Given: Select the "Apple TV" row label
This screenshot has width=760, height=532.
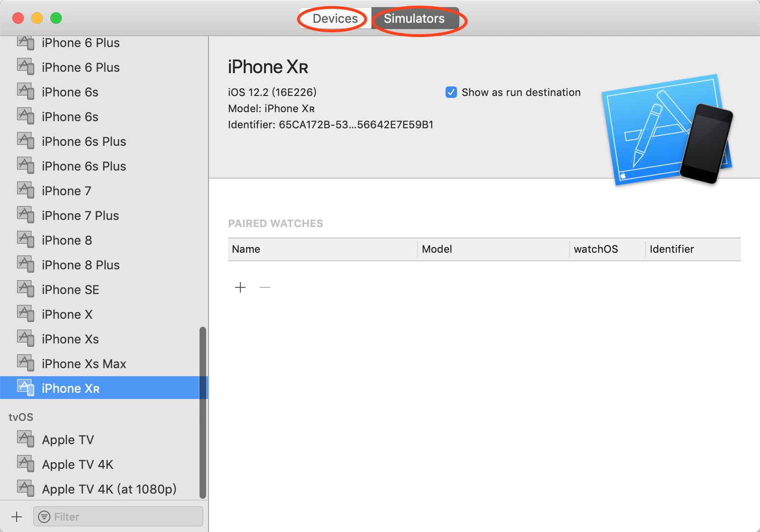Looking at the screenshot, I should (x=68, y=440).
